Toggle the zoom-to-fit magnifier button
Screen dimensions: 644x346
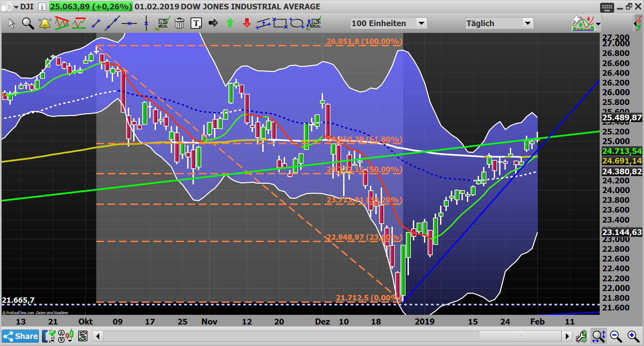click(599, 336)
